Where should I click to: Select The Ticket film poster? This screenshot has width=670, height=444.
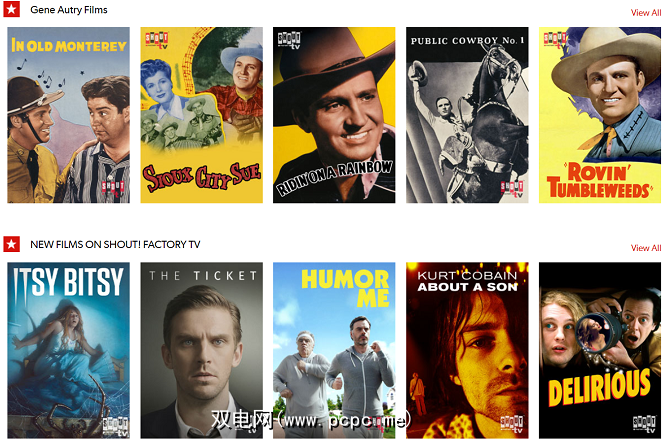pos(202,350)
